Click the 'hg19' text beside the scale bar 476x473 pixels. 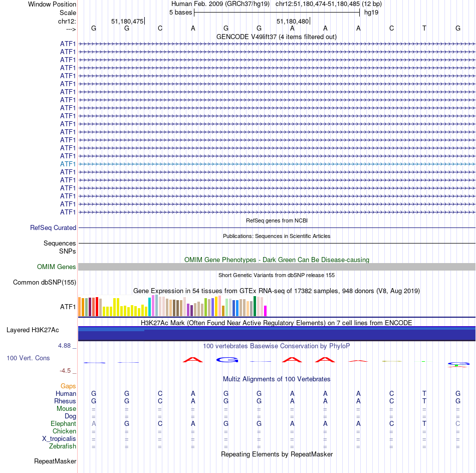371,13
